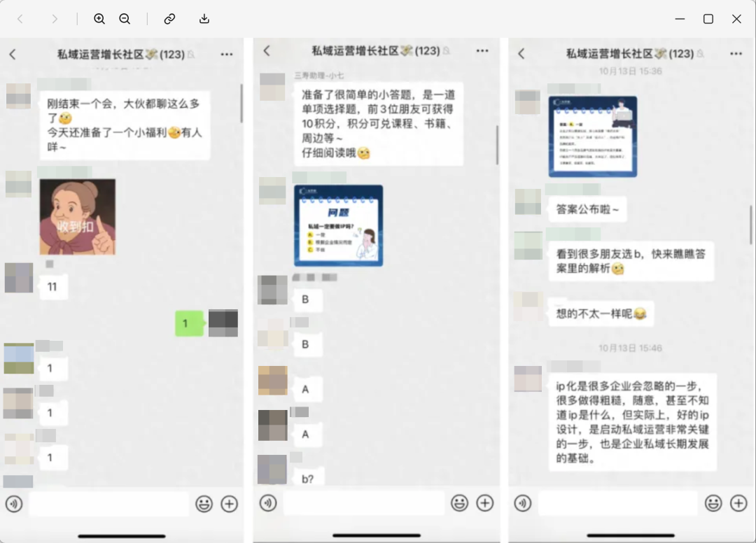Screen dimensions: 756x543
Task: Zoom in on the image
Action: pyautogui.click(x=99, y=19)
